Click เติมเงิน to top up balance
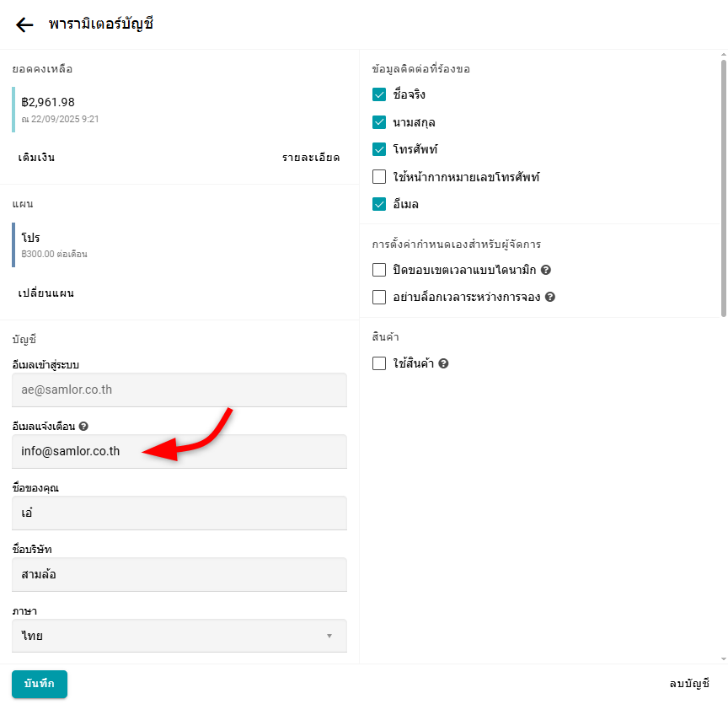This screenshot has width=728, height=704. [36, 158]
